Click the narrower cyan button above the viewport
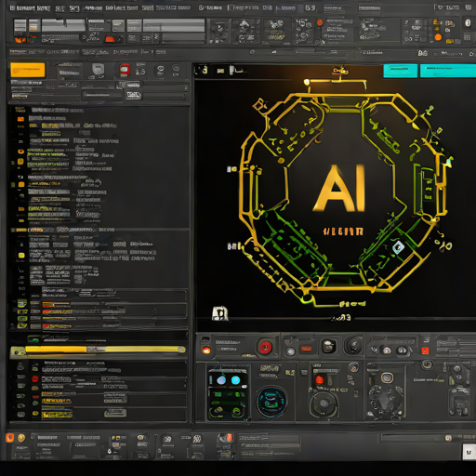This screenshot has width=476, height=476. pyautogui.click(x=400, y=71)
